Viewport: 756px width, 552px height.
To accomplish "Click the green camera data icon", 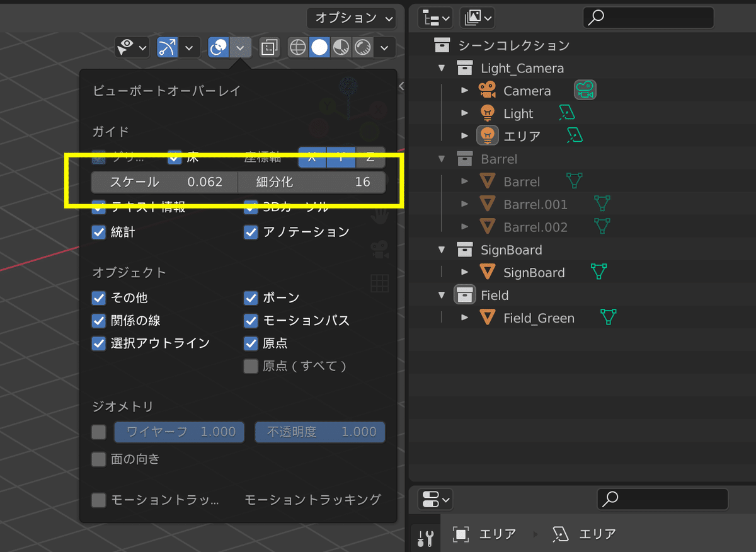I will [585, 90].
